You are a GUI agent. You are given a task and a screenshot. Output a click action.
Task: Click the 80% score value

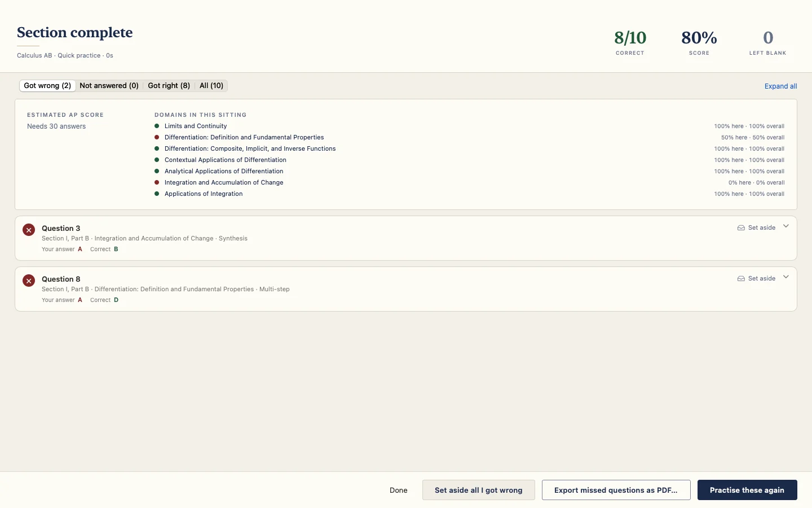[699, 38]
